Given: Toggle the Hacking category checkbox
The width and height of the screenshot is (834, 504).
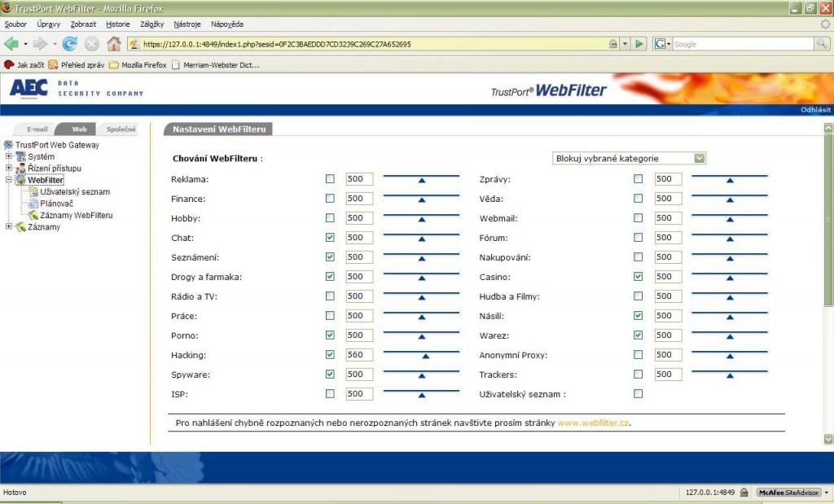Looking at the screenshot, I should [x=330, y=355].
